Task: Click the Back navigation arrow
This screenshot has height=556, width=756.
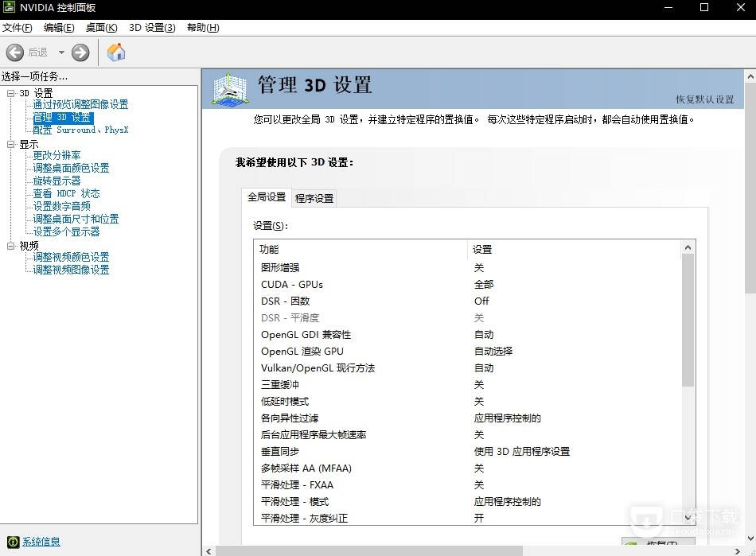Action: [x=14, y=52]
